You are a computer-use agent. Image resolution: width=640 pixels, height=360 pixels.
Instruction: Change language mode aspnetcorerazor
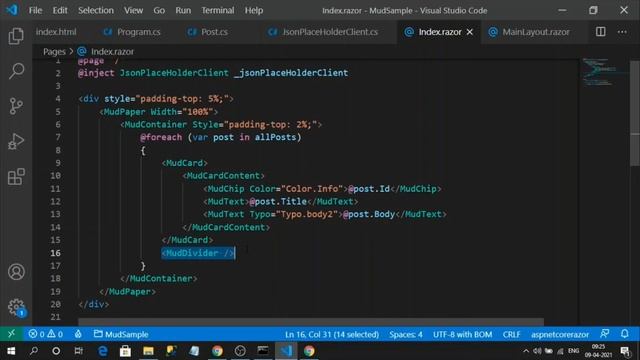(x=560, y=334)
